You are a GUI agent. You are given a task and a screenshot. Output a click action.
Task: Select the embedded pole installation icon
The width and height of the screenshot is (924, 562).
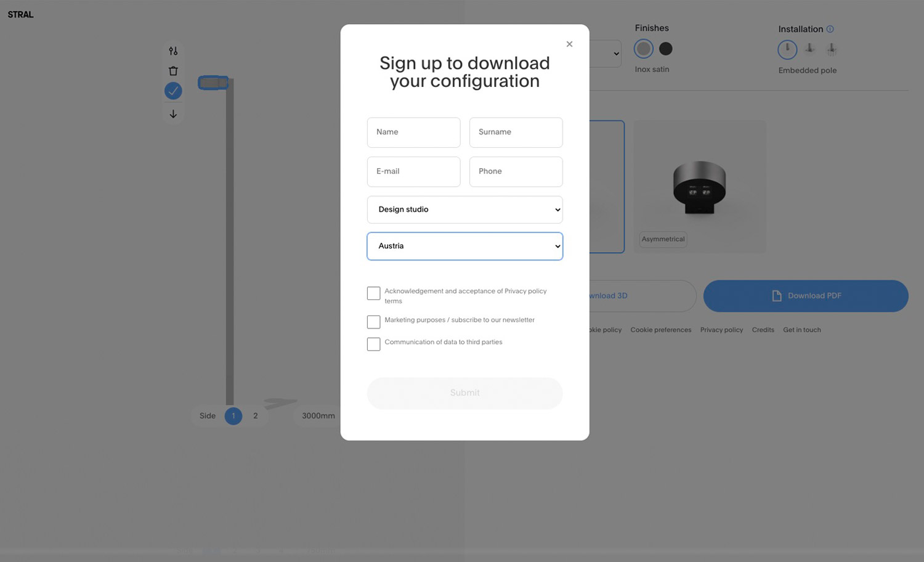787,49
